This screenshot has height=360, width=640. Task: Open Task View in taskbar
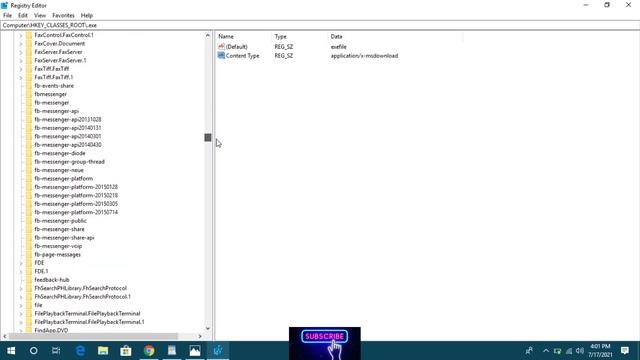pos(56,351)
